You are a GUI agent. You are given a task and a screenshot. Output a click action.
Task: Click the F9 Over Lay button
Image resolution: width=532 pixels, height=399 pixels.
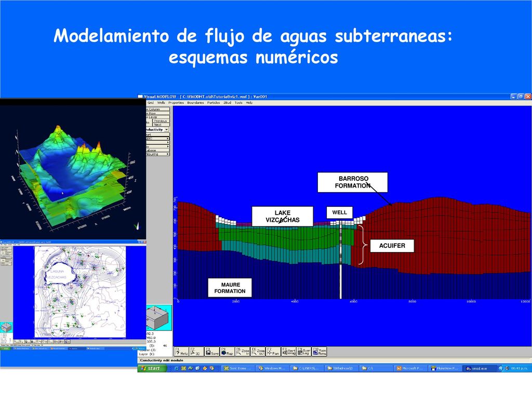point(304,352)
